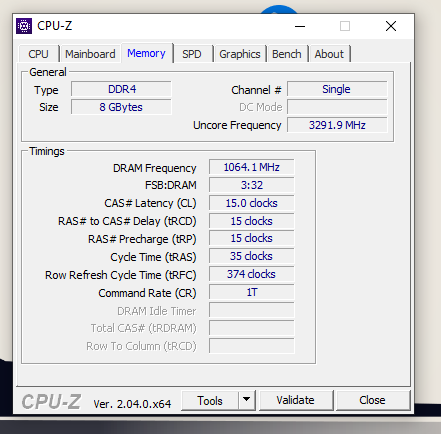Image resolution: width=441 pixels, height=434 pixels.
Task: Switch to the CPU tab
Action: (x=38, y=54)
